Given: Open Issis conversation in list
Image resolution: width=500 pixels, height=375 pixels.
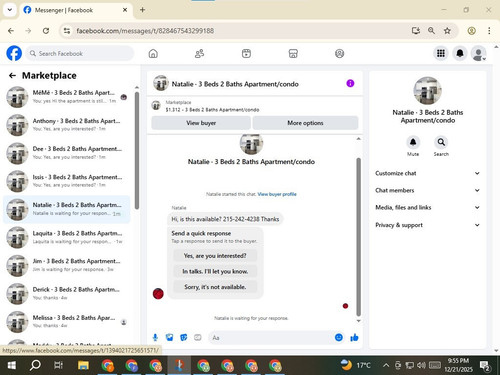Looking at the screenshot, I should coord(67,181).
